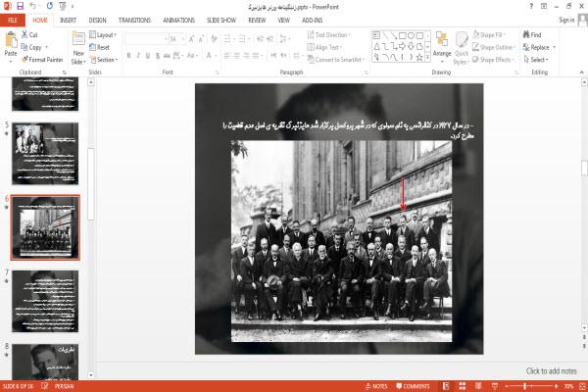Screen dimensions: 588x392
Task: Toggle Underline formatting
Action: (x=148, y=56)
